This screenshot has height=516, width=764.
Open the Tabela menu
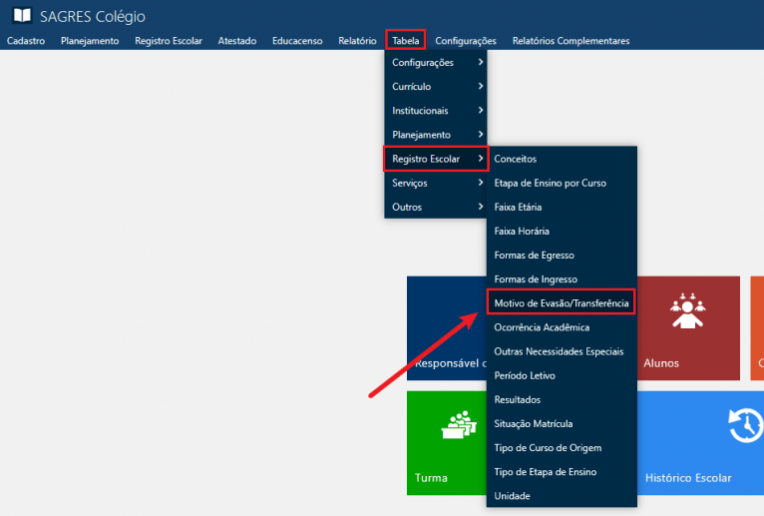pyautogui.click(x=406, y=41)
